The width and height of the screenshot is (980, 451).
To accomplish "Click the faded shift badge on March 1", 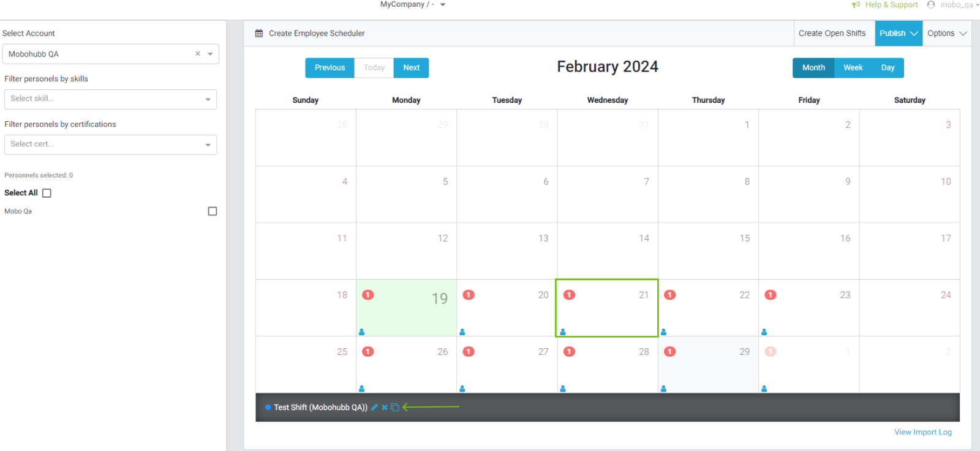I will pyautogui.click(x=771, y=352).
